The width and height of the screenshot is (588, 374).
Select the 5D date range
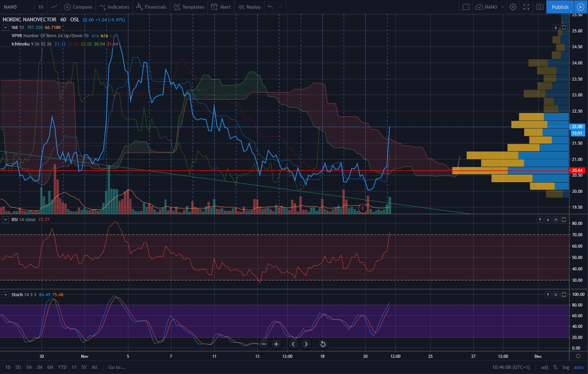(18, 367)
